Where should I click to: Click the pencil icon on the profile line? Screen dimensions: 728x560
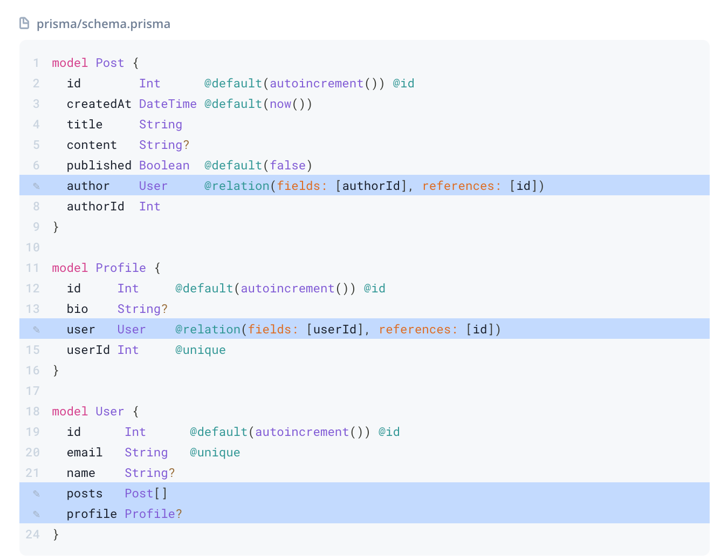(36, 514)
